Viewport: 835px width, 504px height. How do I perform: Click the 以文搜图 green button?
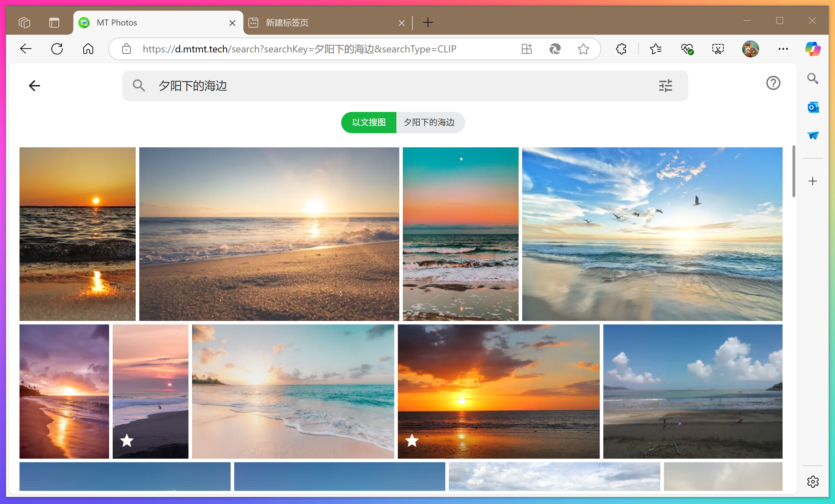coord(368,123)
